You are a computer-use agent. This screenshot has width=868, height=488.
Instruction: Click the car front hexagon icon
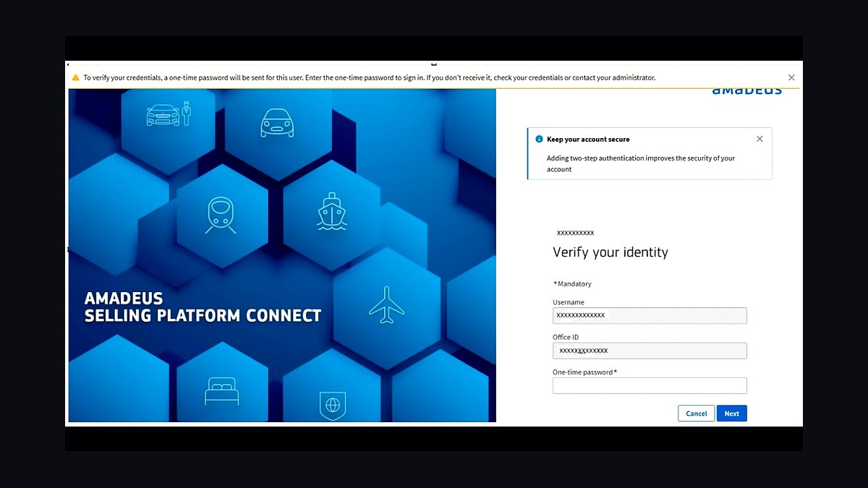click(x=277, y=123)
